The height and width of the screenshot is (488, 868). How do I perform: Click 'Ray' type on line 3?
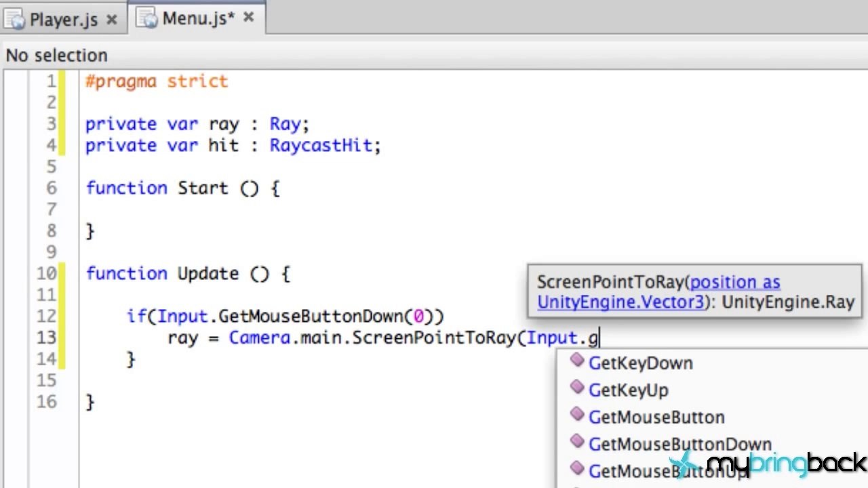coord(285,125)
